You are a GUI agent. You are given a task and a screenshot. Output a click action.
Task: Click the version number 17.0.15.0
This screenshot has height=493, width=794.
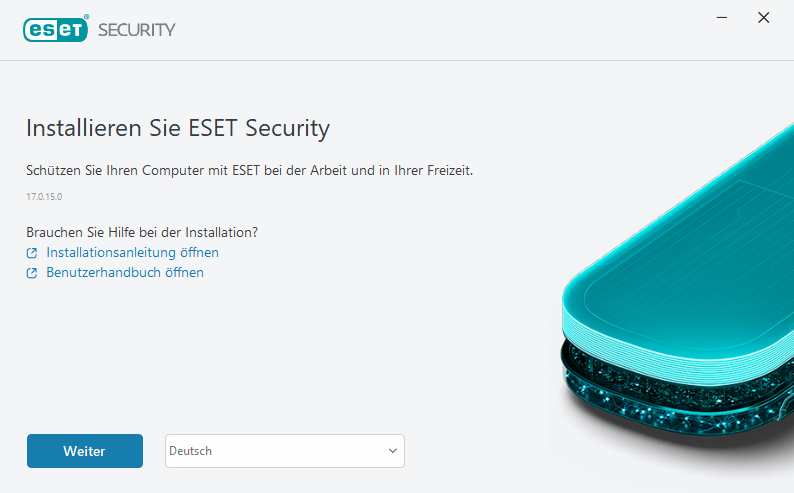pos(44,197)
